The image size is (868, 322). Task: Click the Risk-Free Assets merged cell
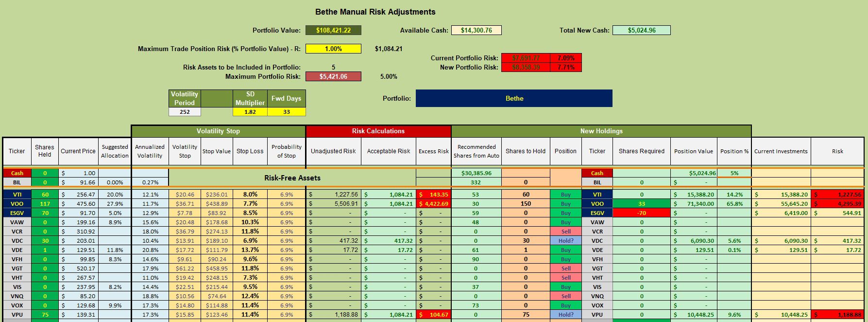click(x=292, y=178)
